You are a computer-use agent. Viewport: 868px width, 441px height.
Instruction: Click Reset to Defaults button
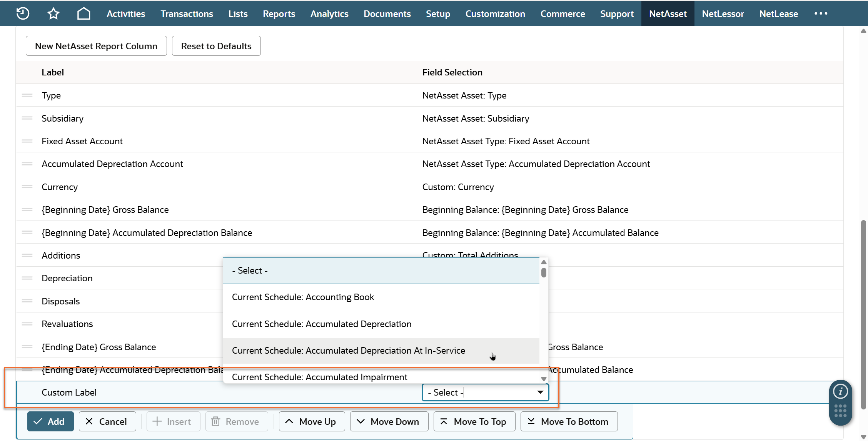(x=216, y=46)
